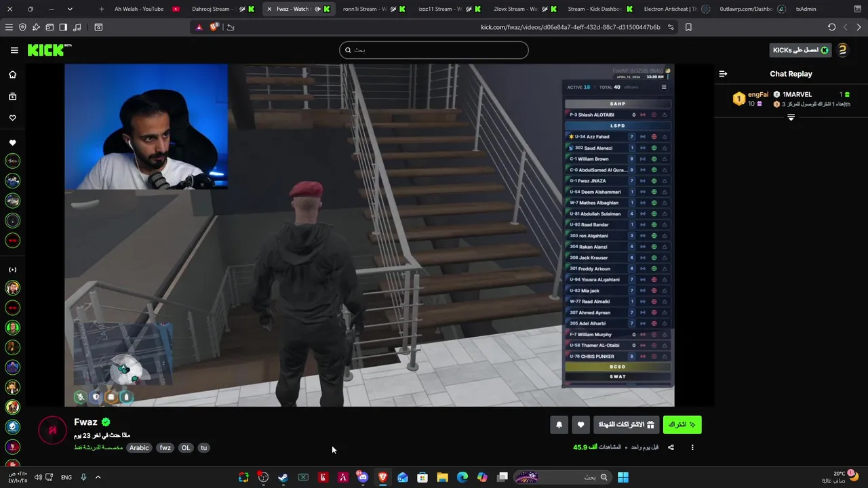Image resolution: width=868 pixels, height=488 pixels.
Task: Collapse the Chat Replay panel
Action: pyautogui.click(x=723, y=74)
